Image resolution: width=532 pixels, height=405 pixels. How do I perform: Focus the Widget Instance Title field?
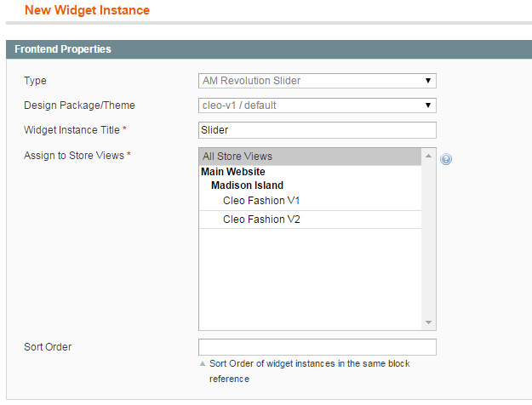[317, 130]
